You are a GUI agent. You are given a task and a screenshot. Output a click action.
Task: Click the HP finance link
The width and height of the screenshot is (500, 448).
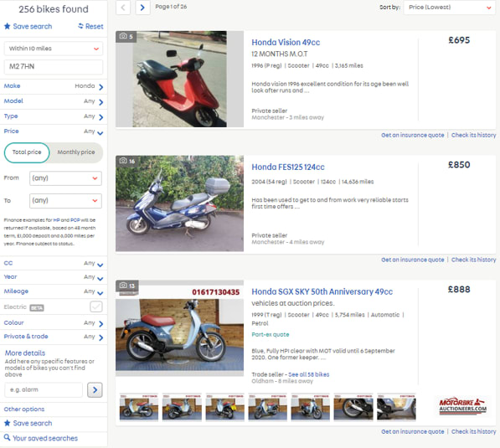56,220
